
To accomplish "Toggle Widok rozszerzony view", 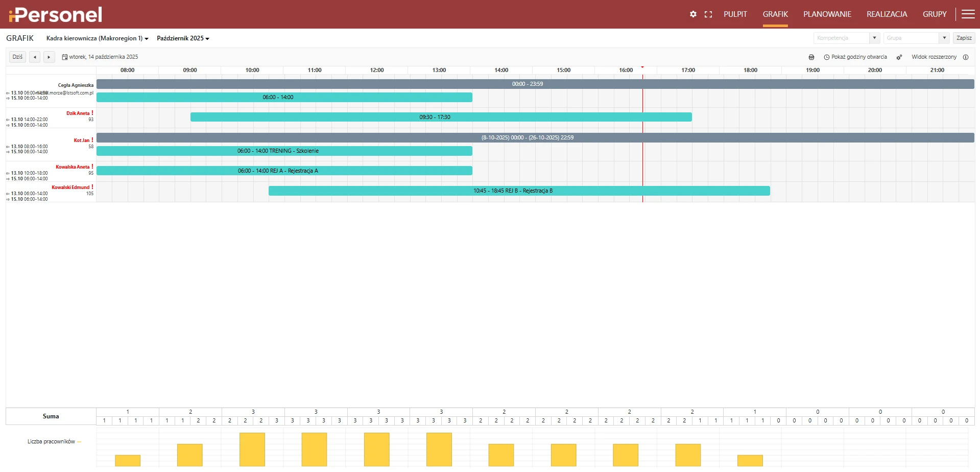I will [934, 57].
